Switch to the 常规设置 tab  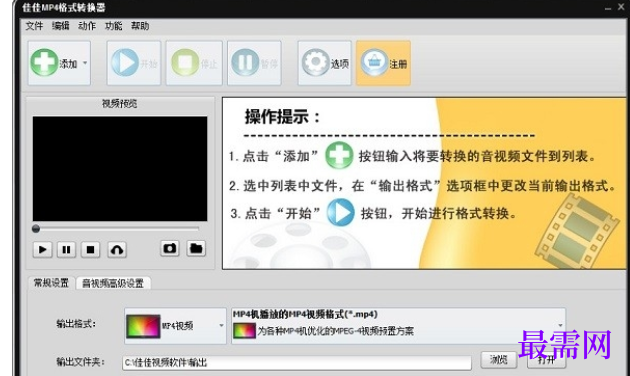tap(51, 283)
